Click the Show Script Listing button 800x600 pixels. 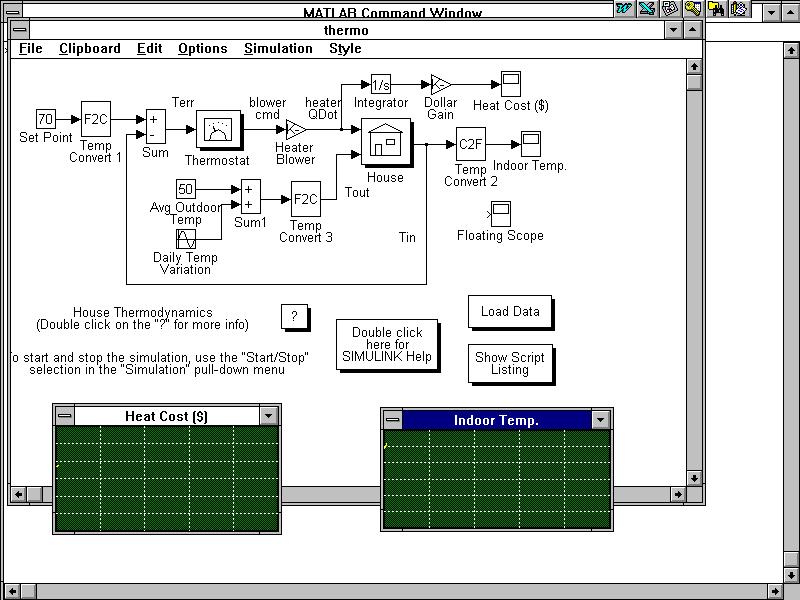(510, 363)
